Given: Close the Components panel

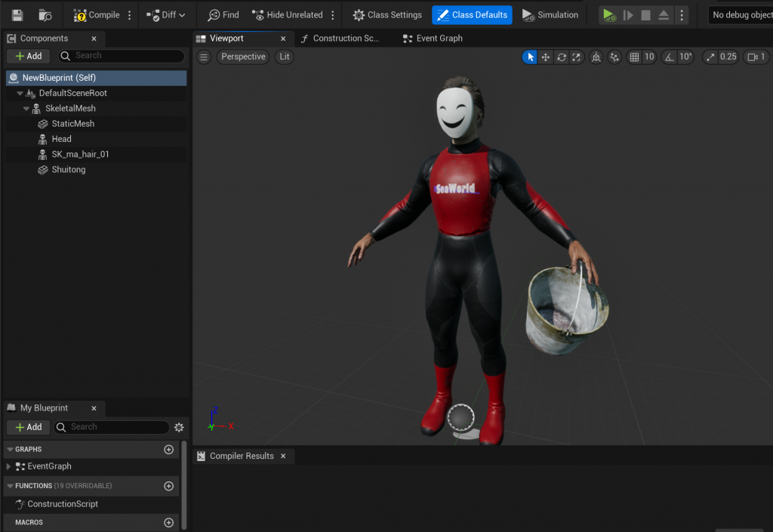Looking at the screenshot, I should [x=94, y=38].
